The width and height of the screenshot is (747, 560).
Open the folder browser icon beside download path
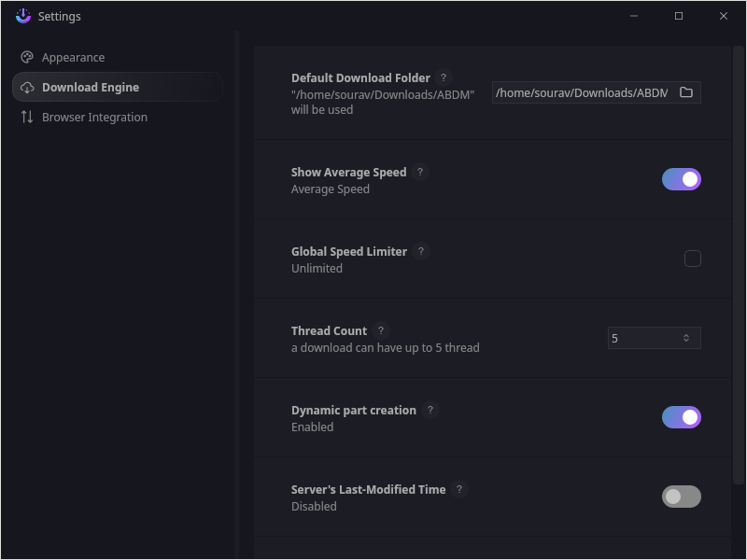coord(686,92)
